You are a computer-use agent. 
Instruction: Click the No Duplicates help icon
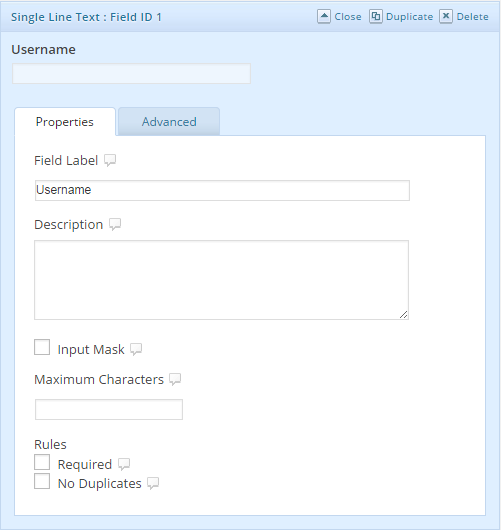(153, 483)
